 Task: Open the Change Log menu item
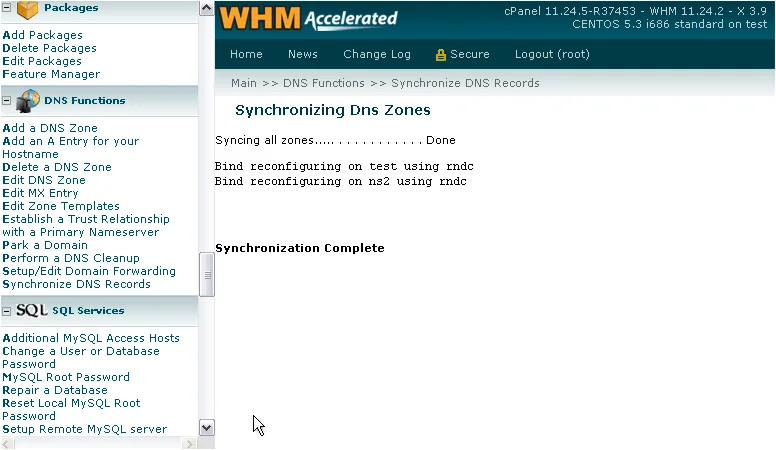[x=376, y=55]
